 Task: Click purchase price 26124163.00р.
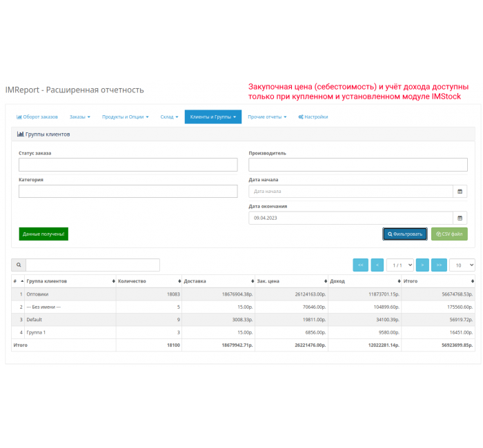point(310,294)
